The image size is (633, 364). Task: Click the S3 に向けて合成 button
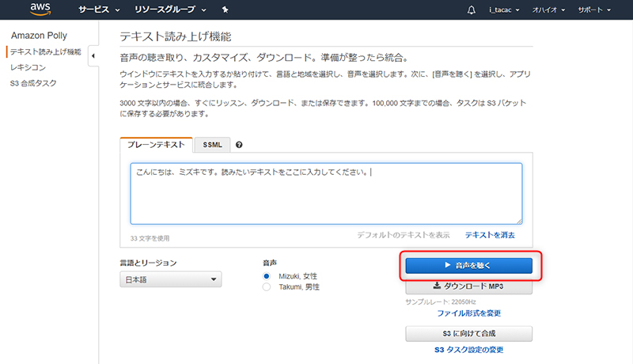[x=468, y=334]
